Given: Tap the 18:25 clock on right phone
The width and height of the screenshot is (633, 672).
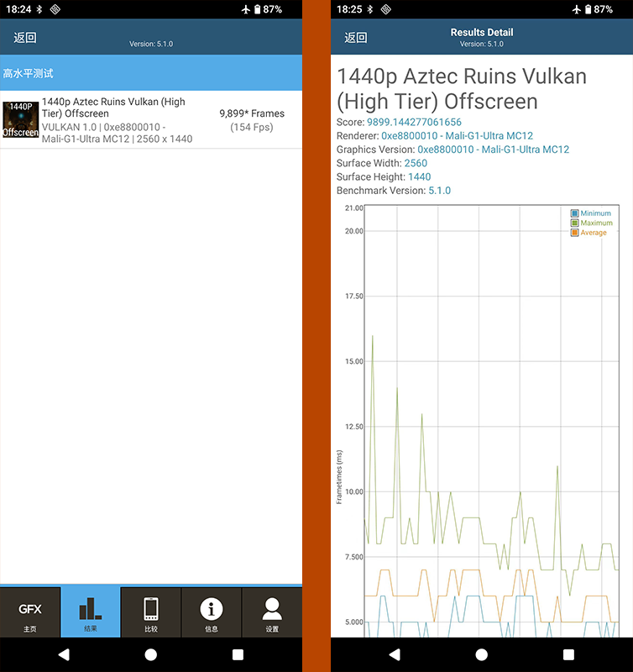Looking at the screenshot, I should click(x=349, y=9).
